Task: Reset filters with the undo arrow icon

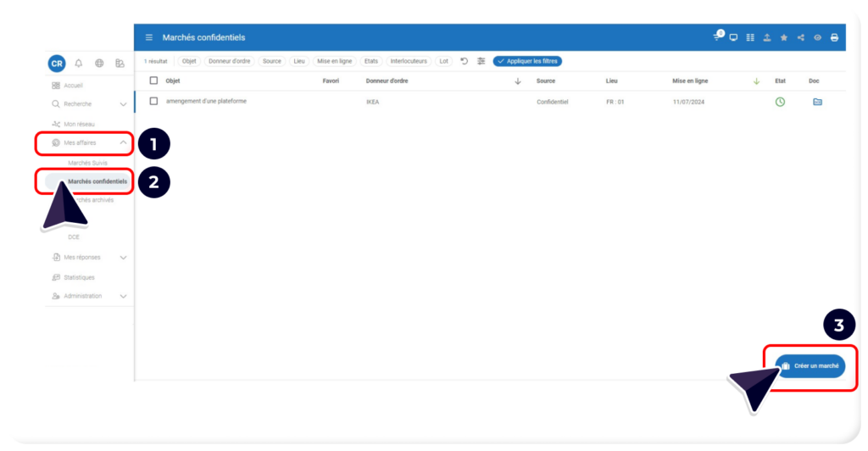Action: (x=465, y=61)
